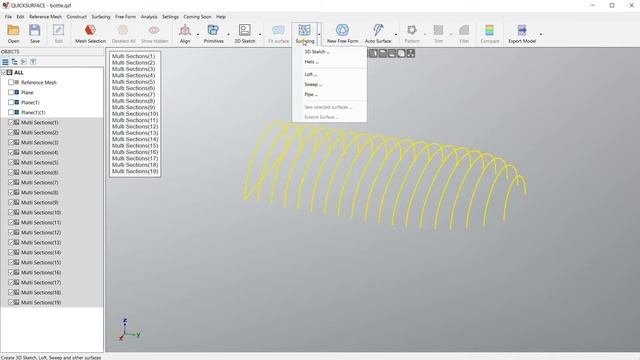Viewport: 640px width, 360px height.
Task: Open the Free Form menu in the menu bar
Action: 125,17
